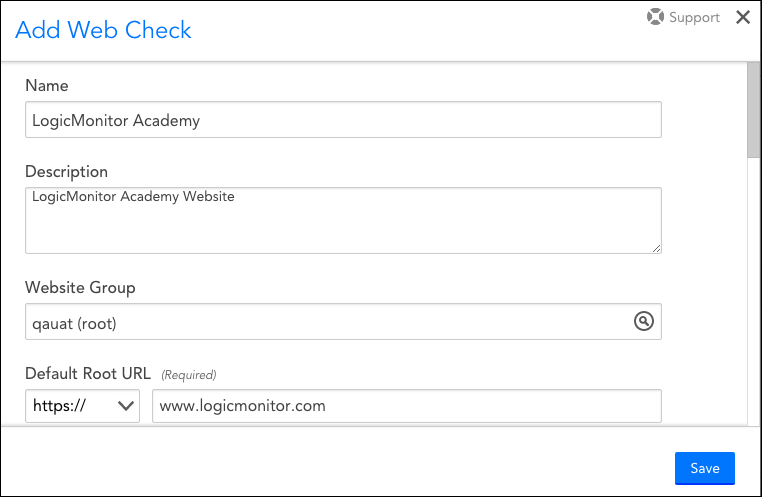Click the Description box resize handle

point(656,248)
